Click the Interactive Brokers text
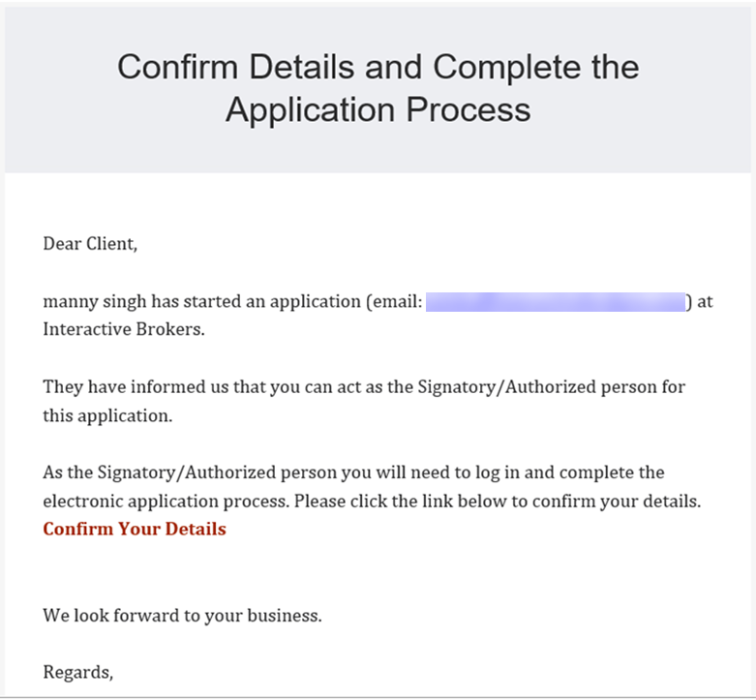The height and width of the screenshot is (700, 756). tap(124, 329)
